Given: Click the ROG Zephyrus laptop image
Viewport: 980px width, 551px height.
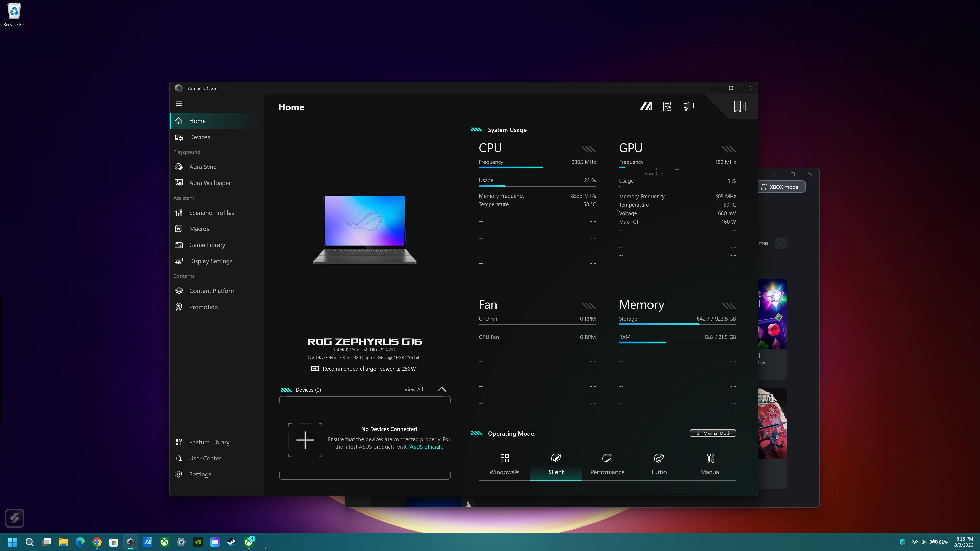Looking at the screenshot, I should coord(365,229).
